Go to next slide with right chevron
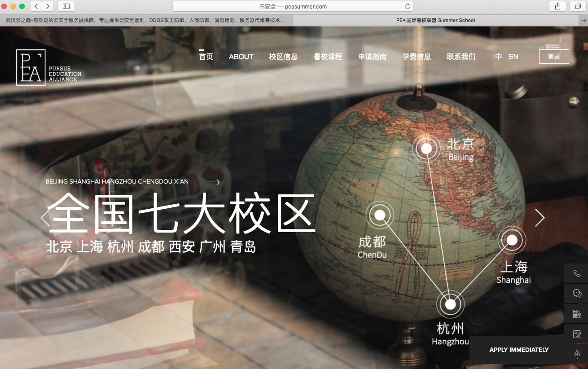The height and width of the screenshot is (369, 588). coord(540,218)
